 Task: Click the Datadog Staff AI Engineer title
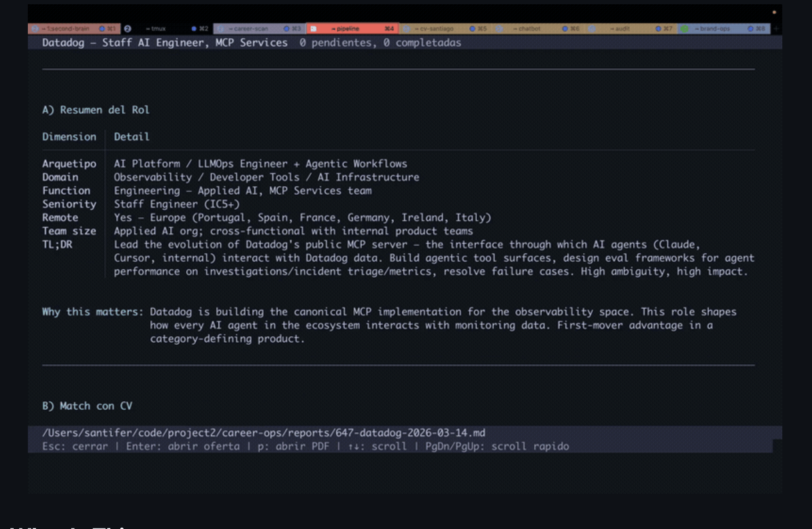click(165, 43)
